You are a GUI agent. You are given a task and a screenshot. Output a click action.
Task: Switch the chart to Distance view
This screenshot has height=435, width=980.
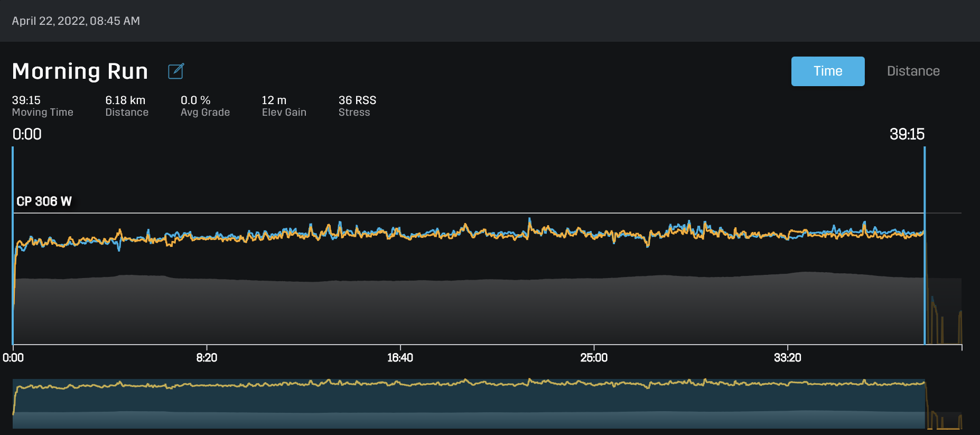913,71
